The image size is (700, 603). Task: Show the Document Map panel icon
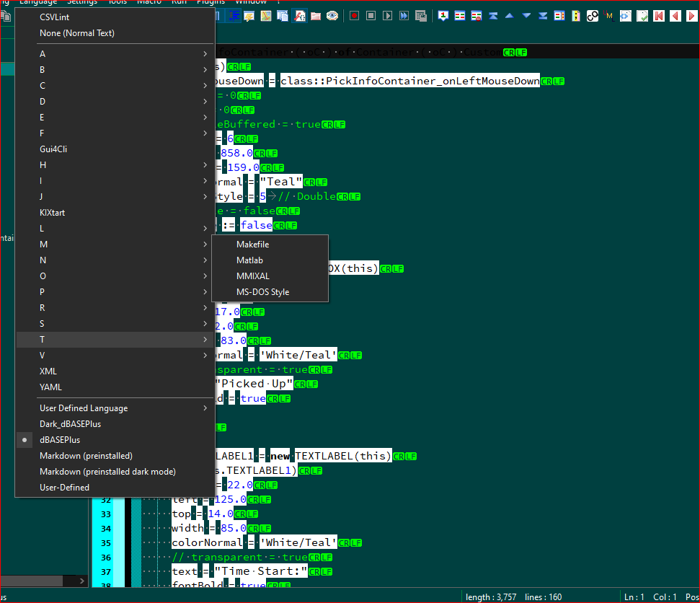pyautogui.click(x=266, y=16)
